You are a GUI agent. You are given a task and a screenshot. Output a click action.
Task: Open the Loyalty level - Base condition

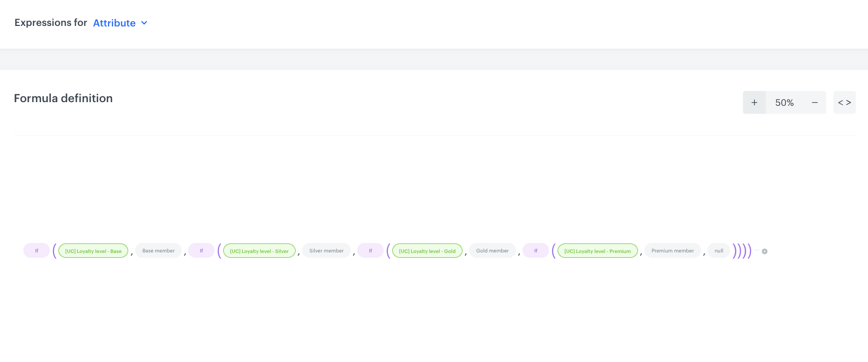coord(93,251)
